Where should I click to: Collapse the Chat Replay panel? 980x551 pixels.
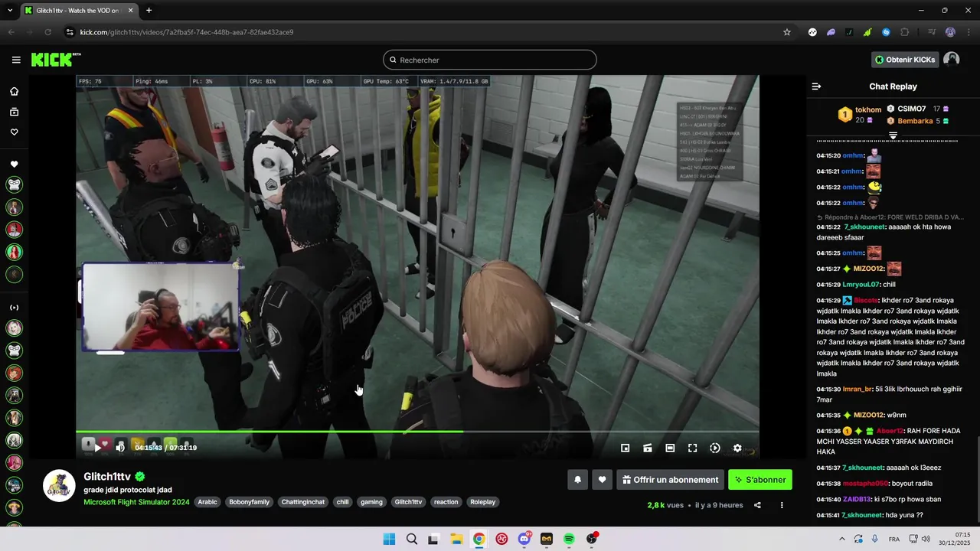[816, 86]
